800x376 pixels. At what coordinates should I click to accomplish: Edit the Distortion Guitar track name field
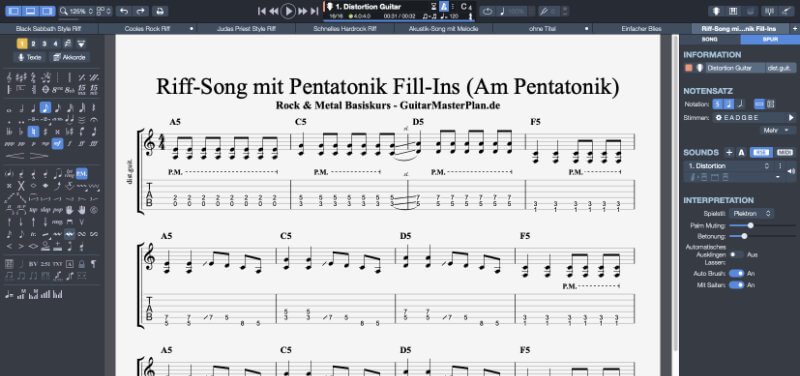click(x=735, y=68)
